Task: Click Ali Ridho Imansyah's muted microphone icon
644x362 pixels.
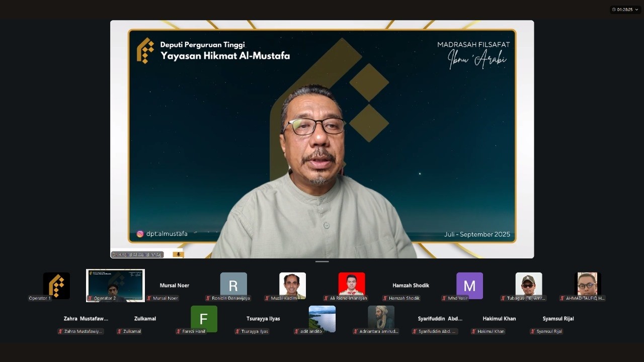Action: pyautogui.click(x=327, y=298)
